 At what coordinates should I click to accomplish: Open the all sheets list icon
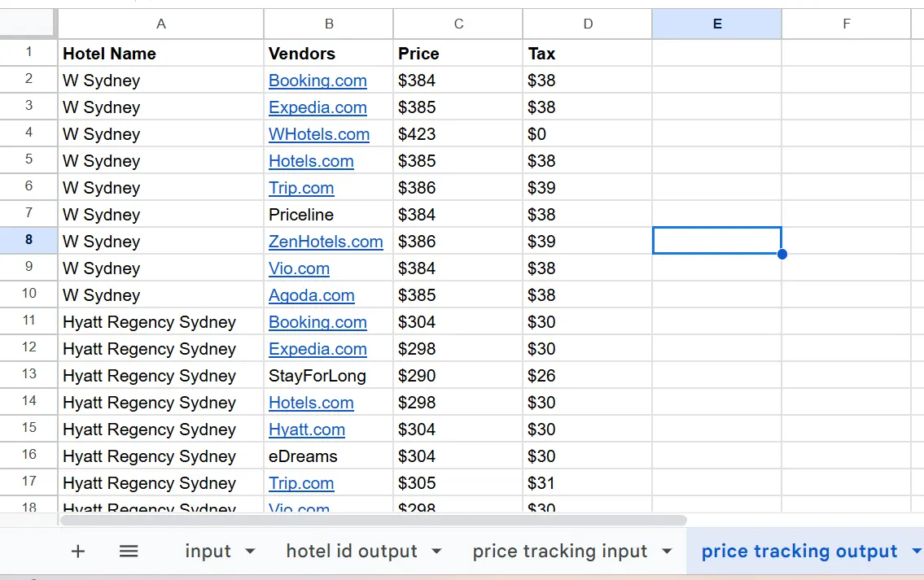coord(129,552)
